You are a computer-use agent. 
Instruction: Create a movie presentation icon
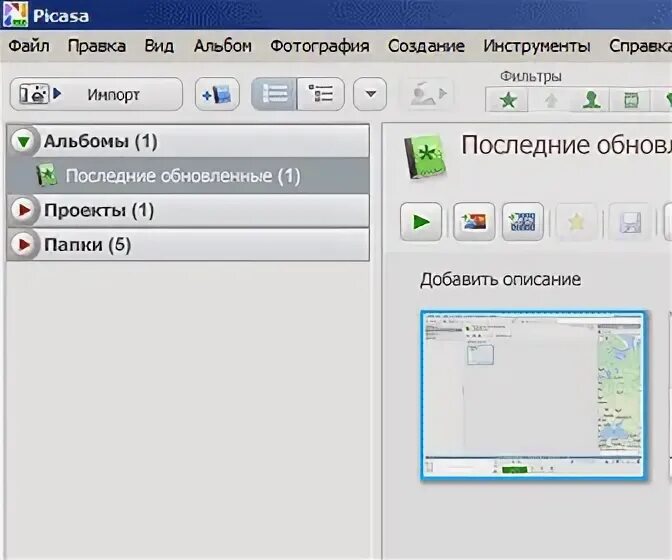tap(523, 222)
